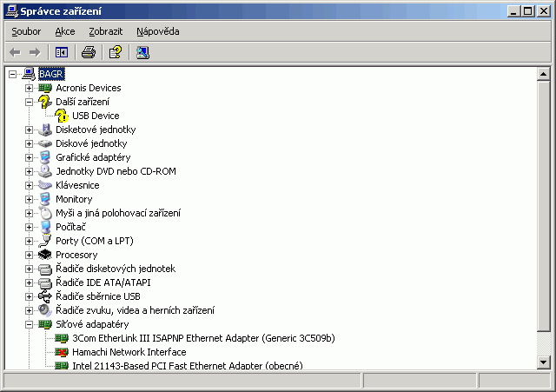Select Intel 21143-Based PCI Fast Ethernet Adapter
Viewport: 556px width, 392px height.
(x=188, y=365)
